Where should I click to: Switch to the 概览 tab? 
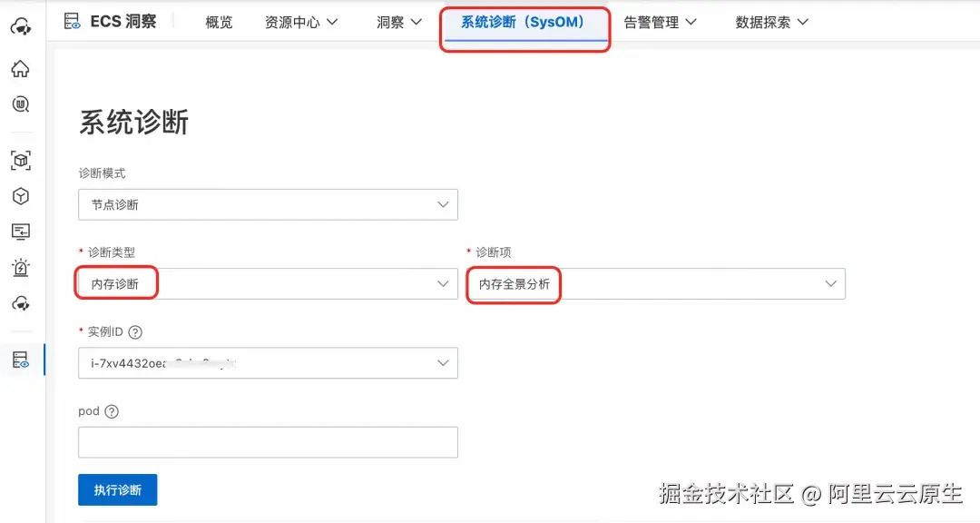[219, 22]
